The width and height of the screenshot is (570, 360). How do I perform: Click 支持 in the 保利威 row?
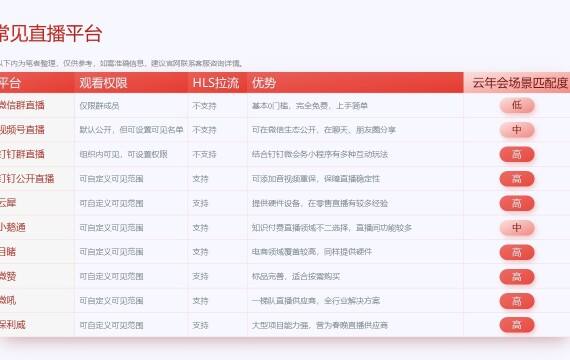200,325
